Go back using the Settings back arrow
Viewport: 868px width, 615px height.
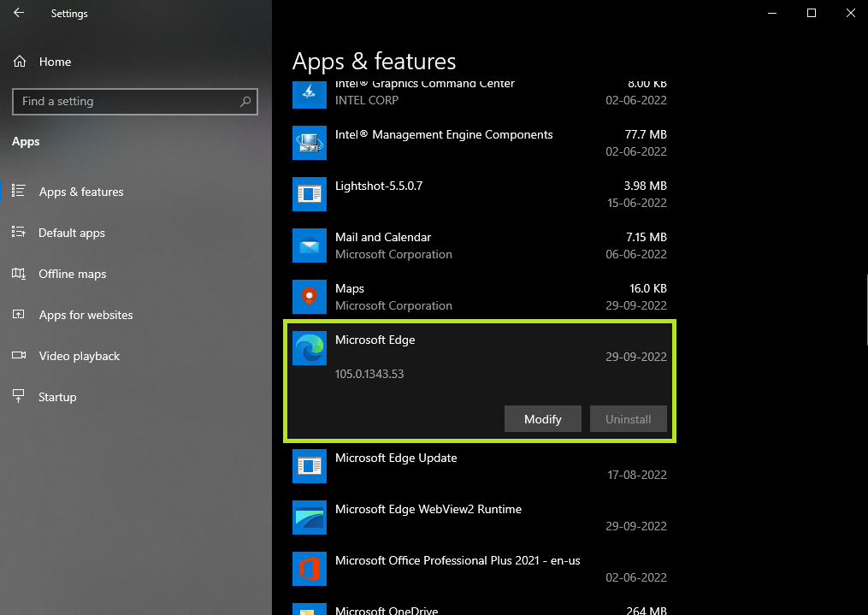pyautogui.click(x=19, y=13)
